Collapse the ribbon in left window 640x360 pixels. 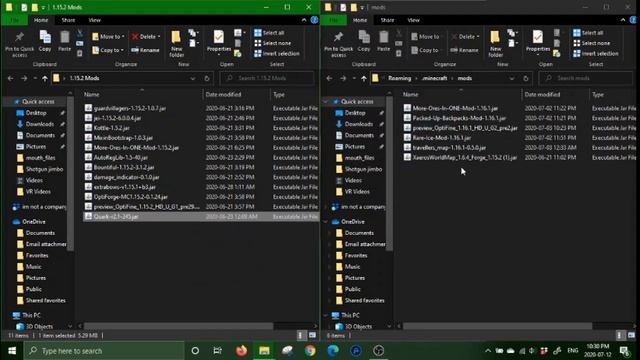(304, 20)
